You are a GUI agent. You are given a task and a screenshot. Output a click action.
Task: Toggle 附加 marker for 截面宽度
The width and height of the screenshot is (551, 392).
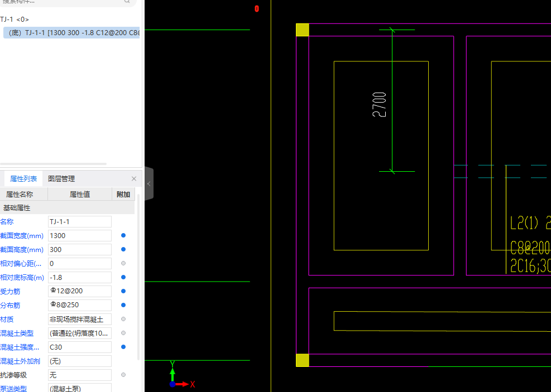pos(123,235)
